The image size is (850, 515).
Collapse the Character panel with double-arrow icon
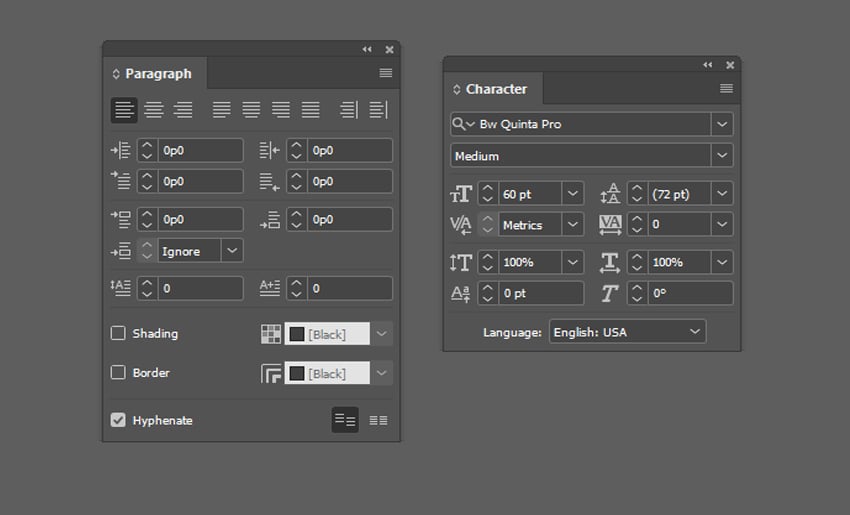(x=708, y=65)
